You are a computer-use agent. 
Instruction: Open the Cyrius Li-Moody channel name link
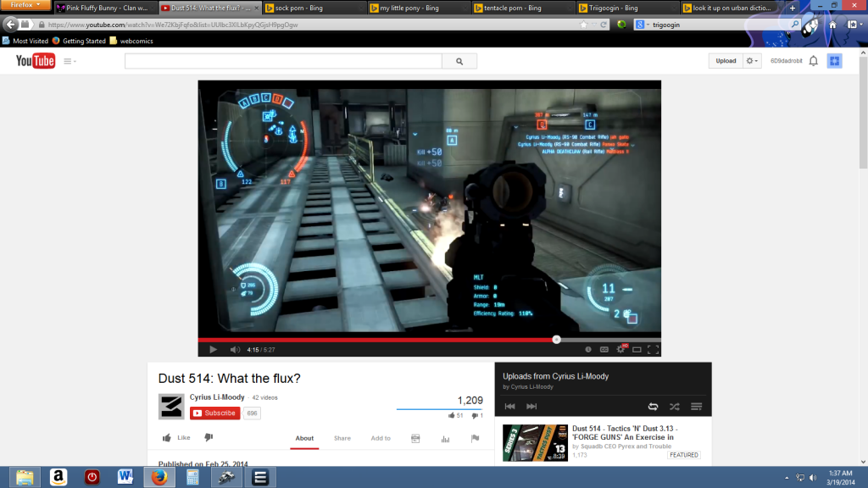[x=217, y=397]
